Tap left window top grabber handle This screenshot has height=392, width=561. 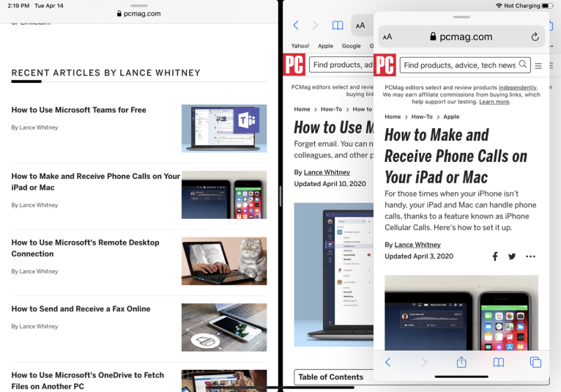pos(139,6)
